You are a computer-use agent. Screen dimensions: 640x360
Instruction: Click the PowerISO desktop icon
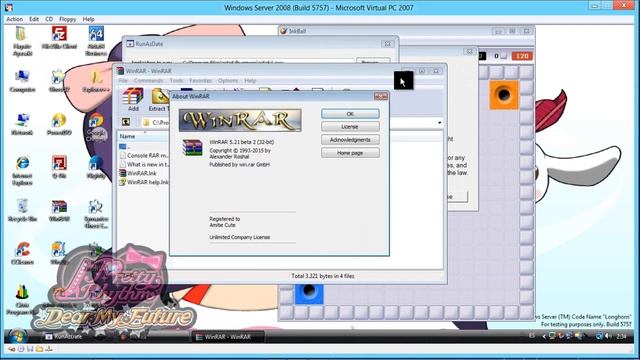(x=59, y=124)
